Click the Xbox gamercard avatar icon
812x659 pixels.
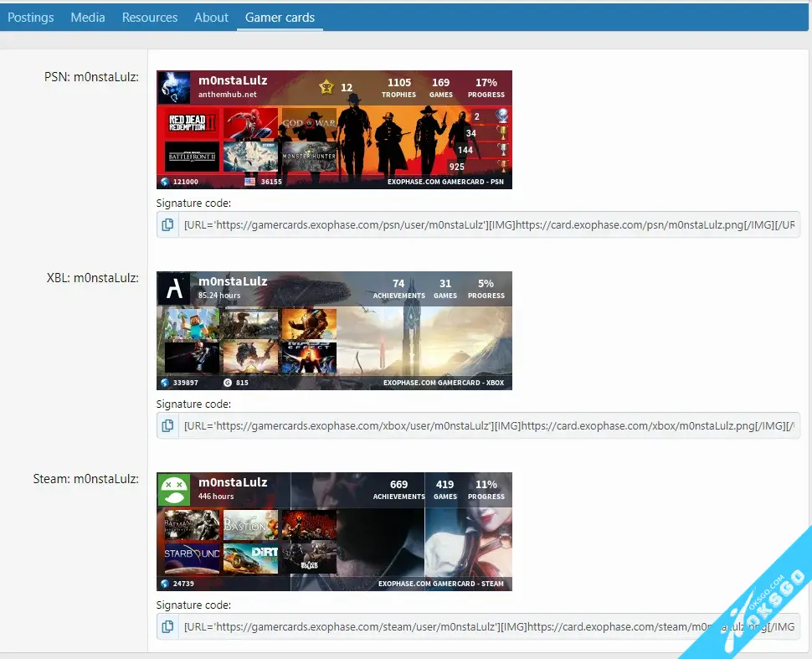click(174, 288)
